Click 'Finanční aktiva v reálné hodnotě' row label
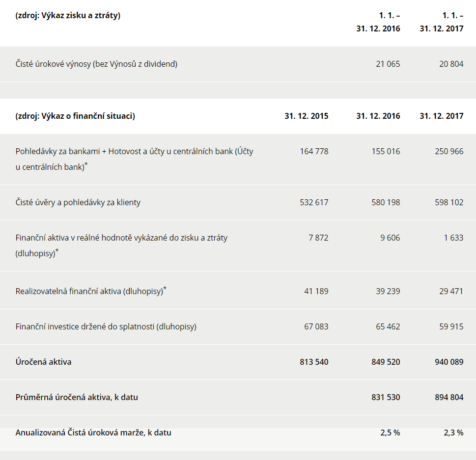Screen dimensions: 476x460 121,245
